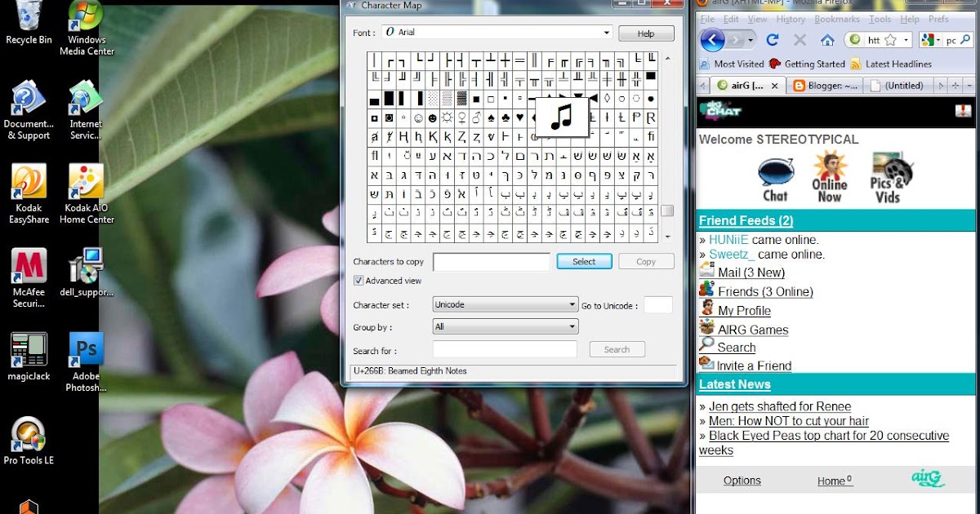The width and height of the screenshot is (980, 514).
Task: Select the white smiley face character
Action: pos(417,117)
